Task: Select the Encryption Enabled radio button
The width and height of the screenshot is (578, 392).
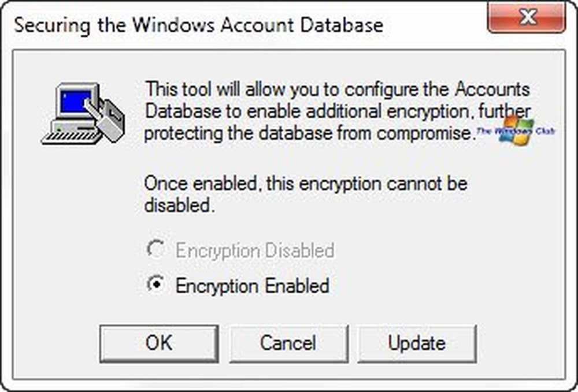Action: tap(156, 284)
